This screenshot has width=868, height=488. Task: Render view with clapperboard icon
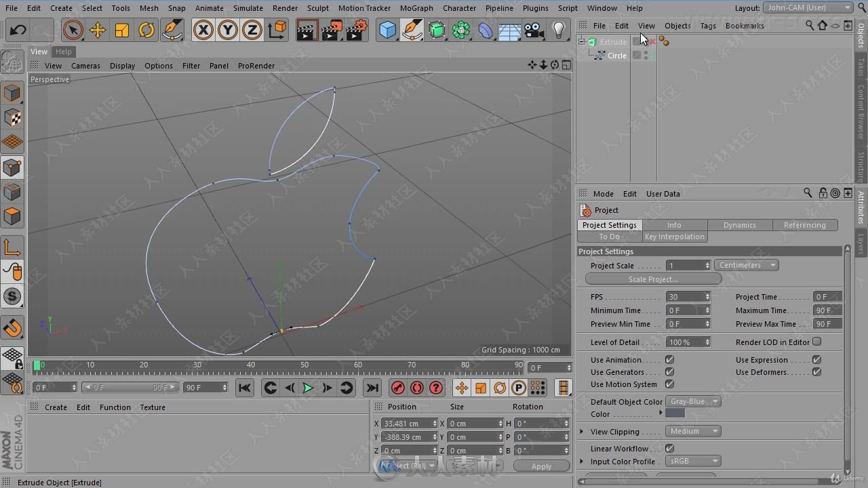coord(307,30)
